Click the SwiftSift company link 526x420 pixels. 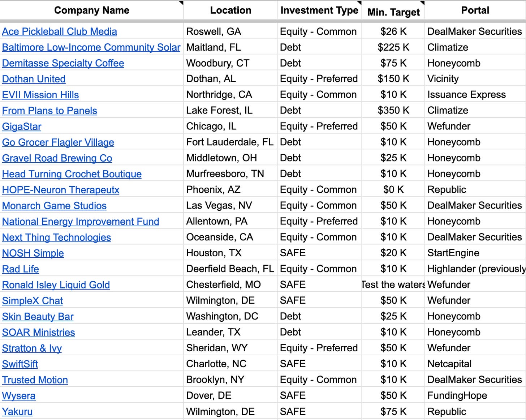coord(20,364)
